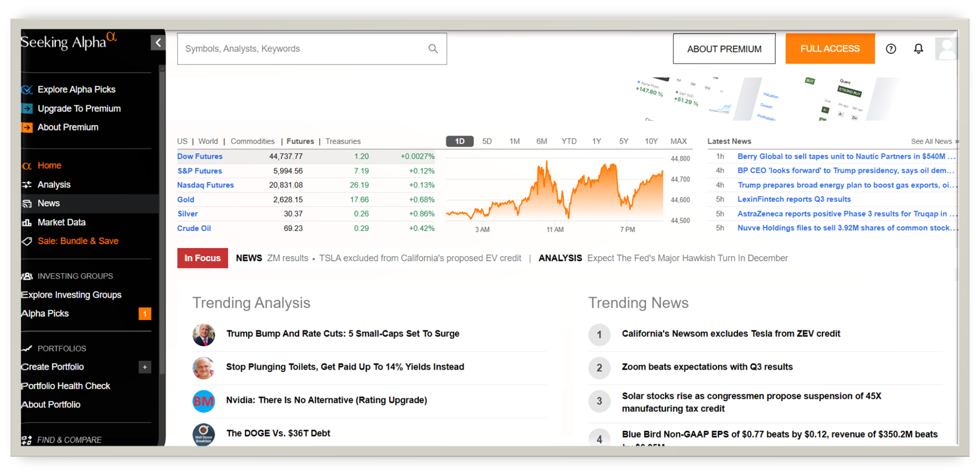
Task: Open ZM results In Focus link
Action: [287, 258]
